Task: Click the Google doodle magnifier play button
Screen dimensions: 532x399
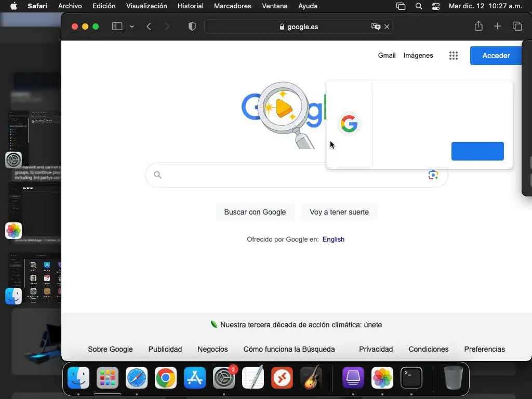Action: click(x=283, y=108)
